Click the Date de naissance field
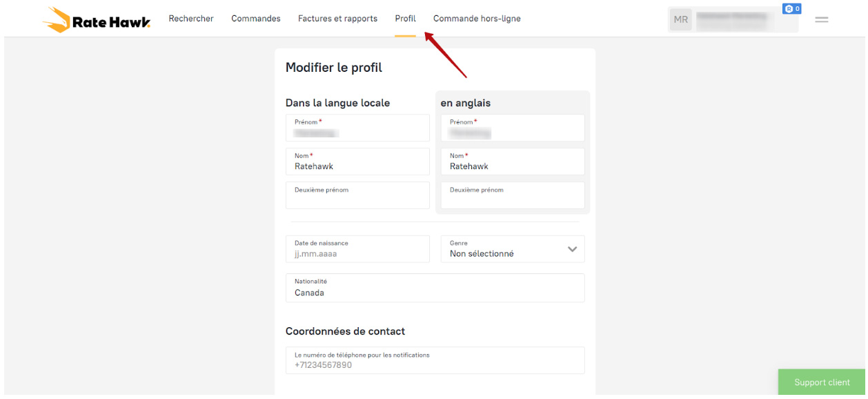 tap(357, 249)
